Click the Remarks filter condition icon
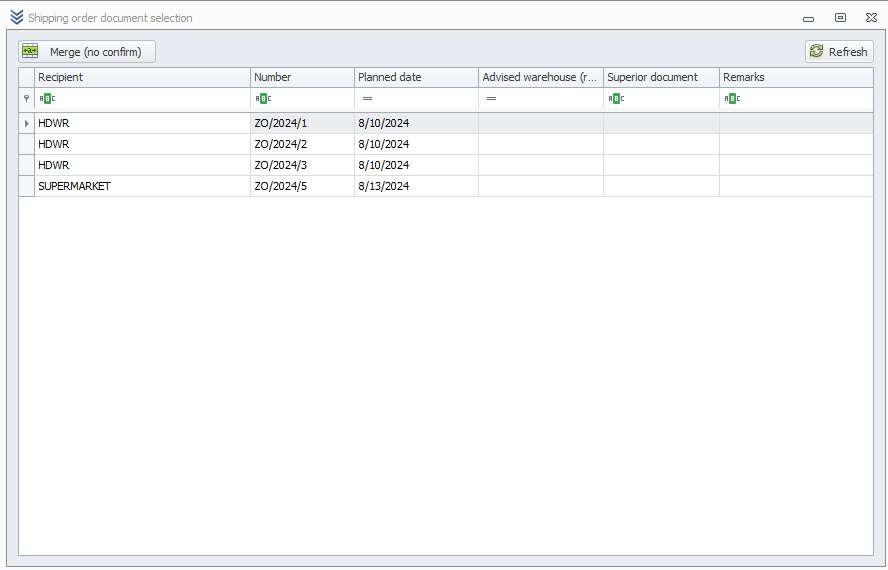Screen dimensions: 888x570 coord(732,99)
